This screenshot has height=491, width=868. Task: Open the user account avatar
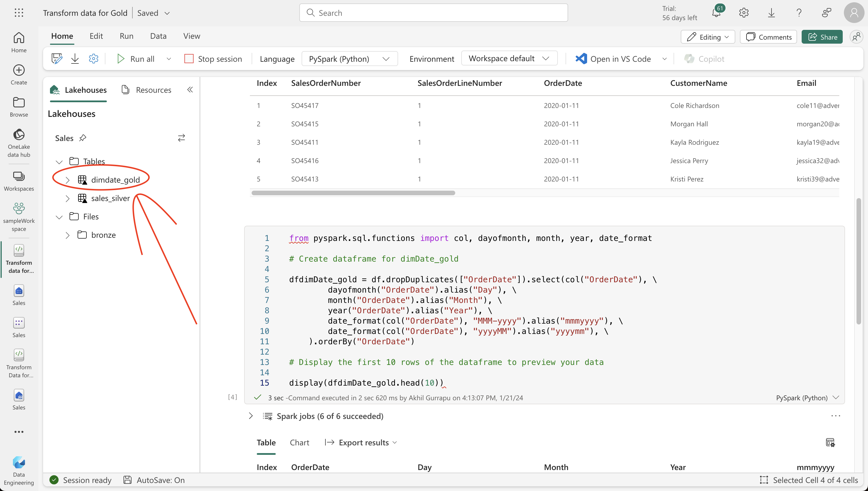pos(854,13)
